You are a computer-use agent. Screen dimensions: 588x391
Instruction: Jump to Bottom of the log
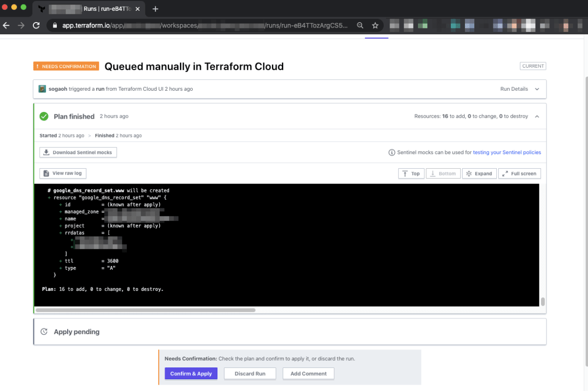coord(443,174)
